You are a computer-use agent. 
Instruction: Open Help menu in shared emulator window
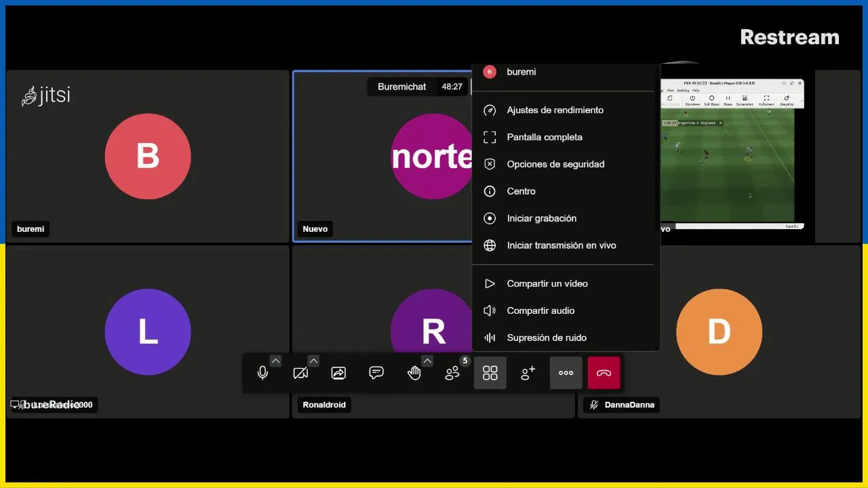696,90
